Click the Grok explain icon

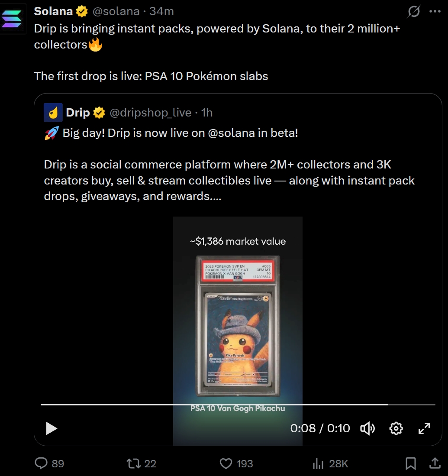click(414, 12)
